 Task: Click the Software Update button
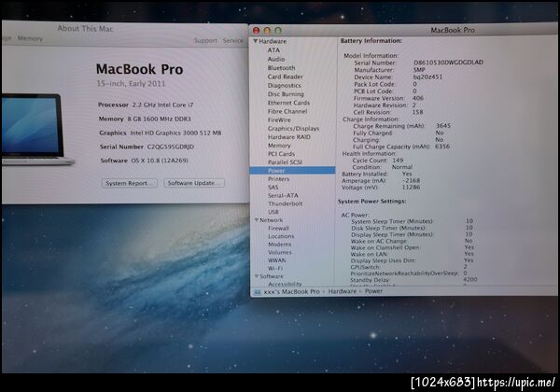[x=194, y=183]
